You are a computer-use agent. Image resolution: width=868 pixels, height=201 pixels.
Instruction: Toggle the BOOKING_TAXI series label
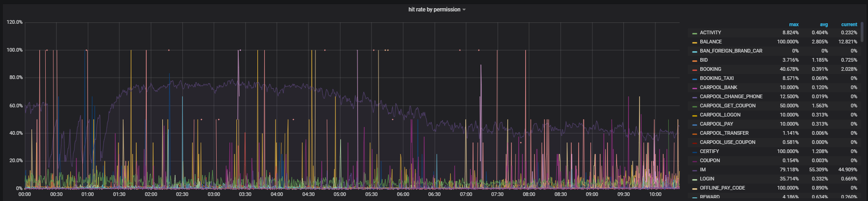[717, 78]
